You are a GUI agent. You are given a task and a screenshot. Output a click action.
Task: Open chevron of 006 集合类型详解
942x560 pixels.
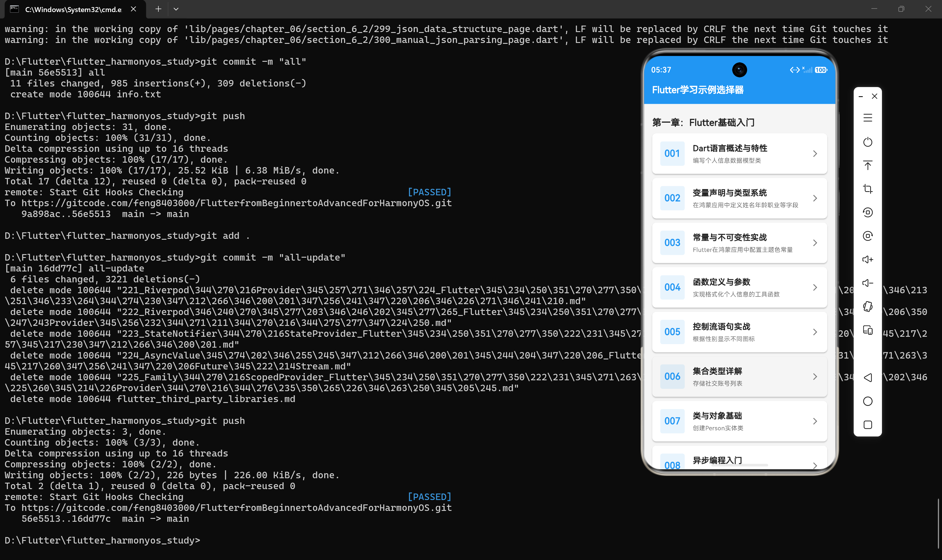(815, 376)
